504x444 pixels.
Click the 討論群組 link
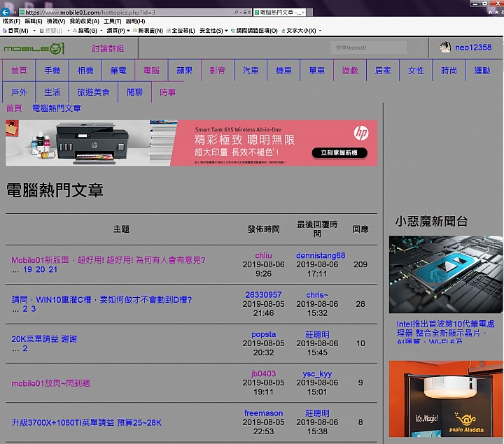pos(108,48)
